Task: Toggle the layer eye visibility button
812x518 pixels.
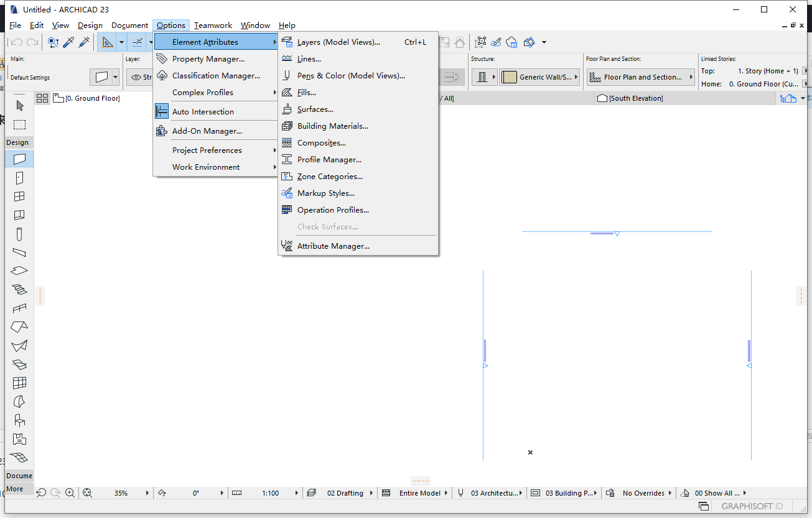Action: [136, 77]
